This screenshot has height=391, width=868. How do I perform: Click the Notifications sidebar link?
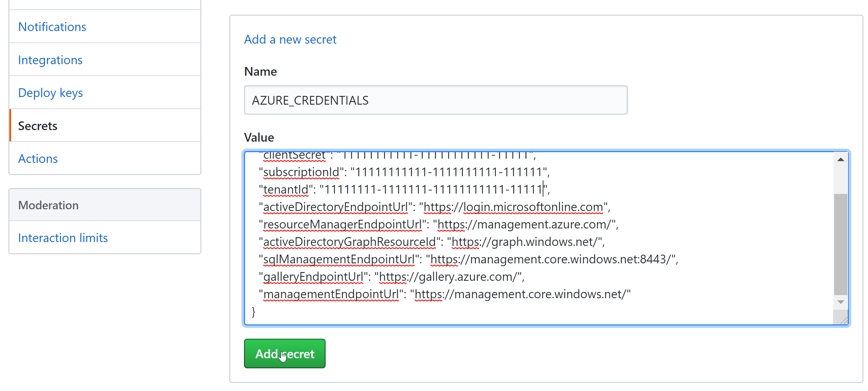tap(52, 26)
